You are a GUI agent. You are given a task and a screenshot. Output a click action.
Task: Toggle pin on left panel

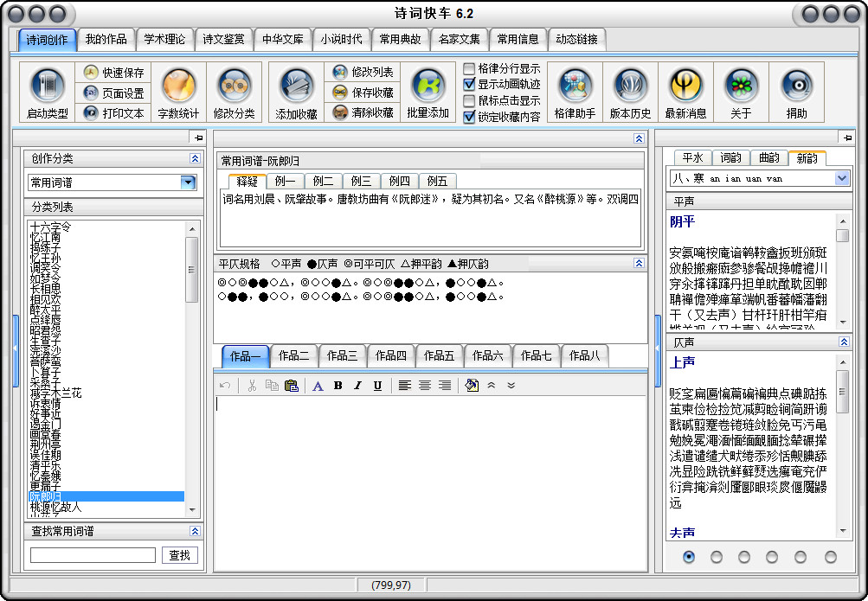coord(198,137)
